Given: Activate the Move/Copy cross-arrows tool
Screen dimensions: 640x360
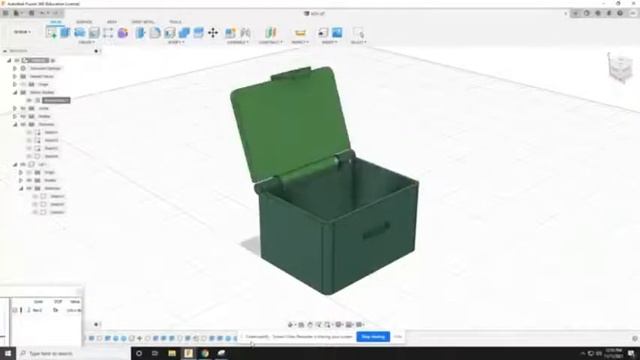Looking at the screenshot, I should (213, 33).
